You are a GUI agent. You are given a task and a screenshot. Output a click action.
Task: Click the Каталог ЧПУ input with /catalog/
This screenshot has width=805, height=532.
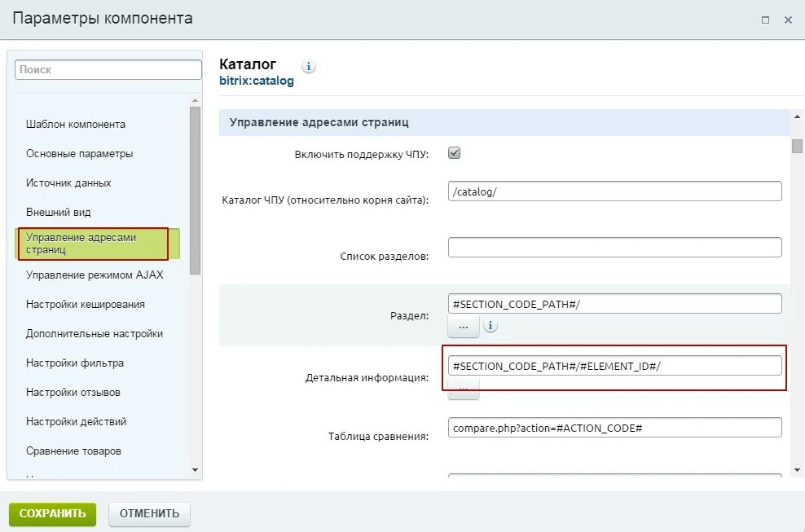[614, 191]
